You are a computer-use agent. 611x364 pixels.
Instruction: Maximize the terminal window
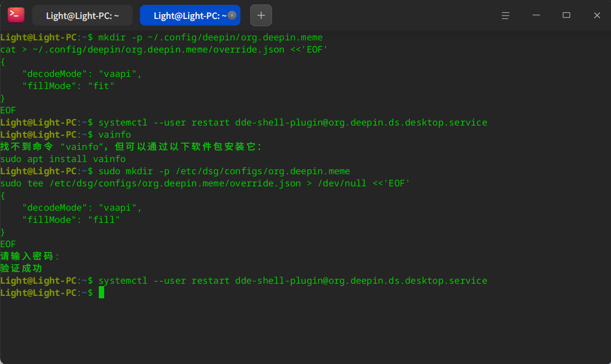pos(566,16)
